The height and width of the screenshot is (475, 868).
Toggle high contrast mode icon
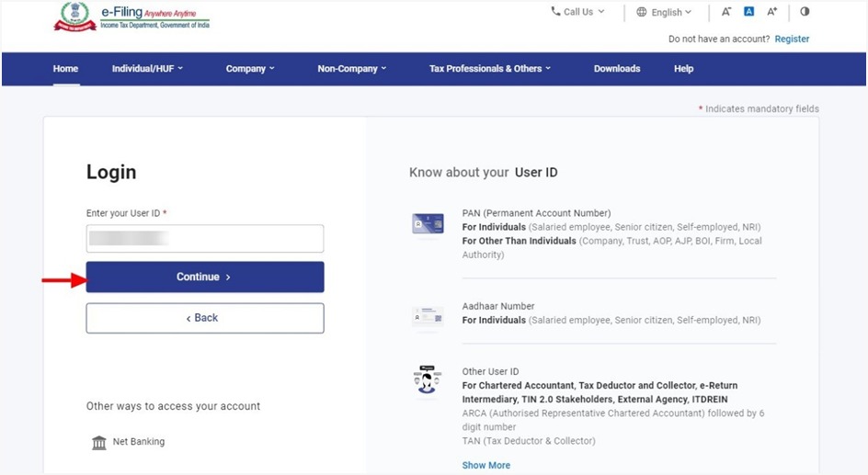click(x=805, y=12)
